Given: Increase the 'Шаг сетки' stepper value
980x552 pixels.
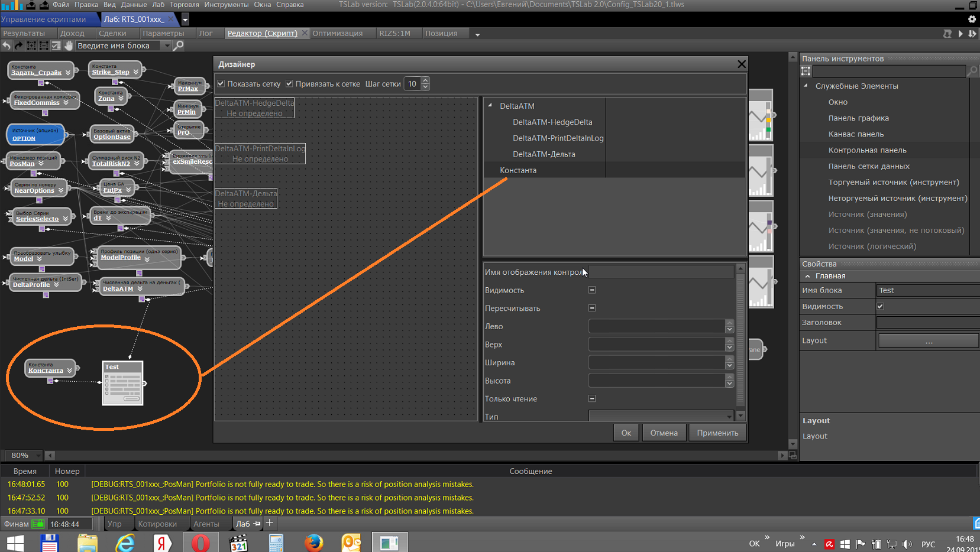Looking at the screenshot, I should coord(425,80).
